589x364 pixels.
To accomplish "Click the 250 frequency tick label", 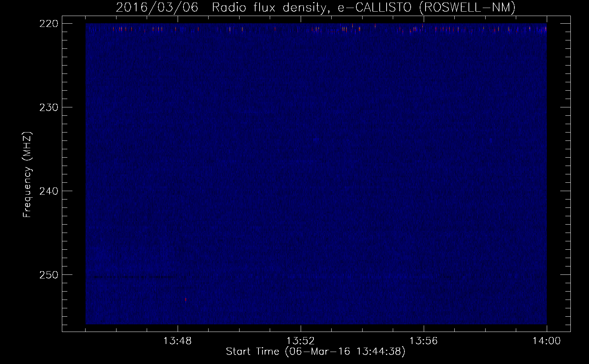I will tap(49, 275).
